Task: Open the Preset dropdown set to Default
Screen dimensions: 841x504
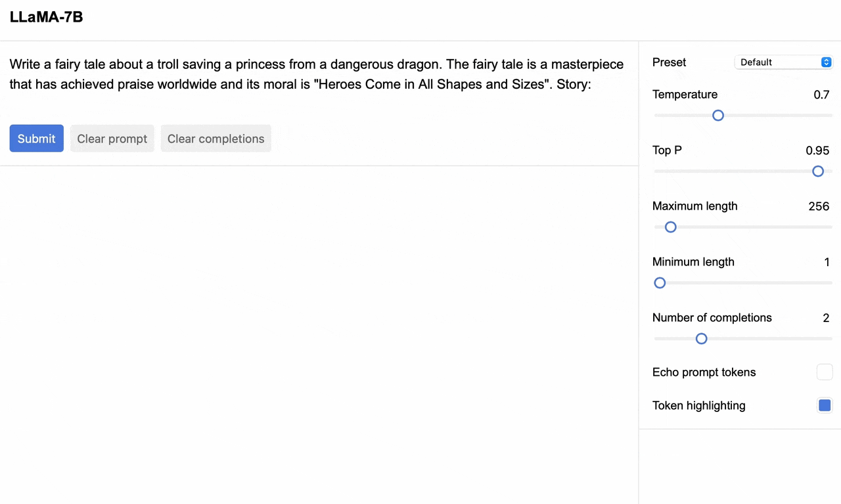Action: coord(783,62)
